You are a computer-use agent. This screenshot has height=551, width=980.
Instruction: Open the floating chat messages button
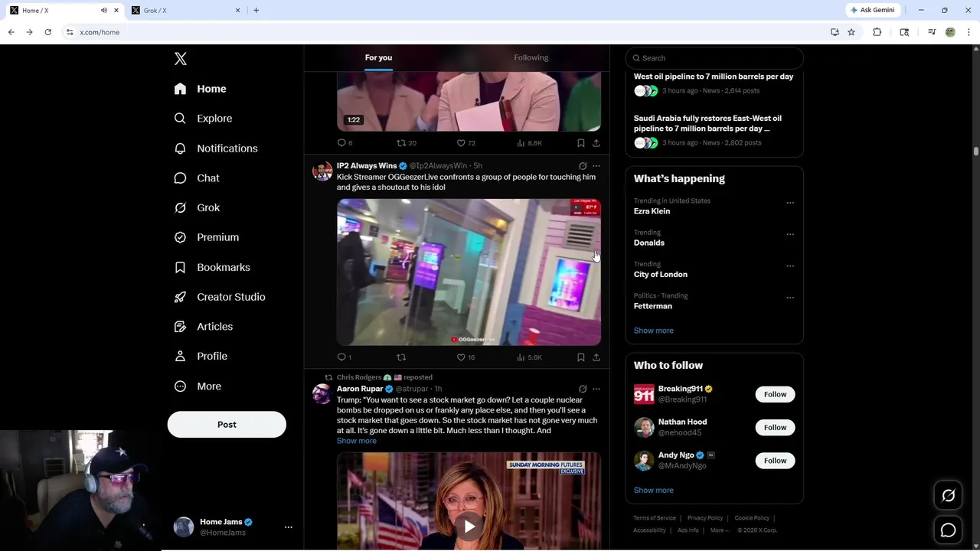tap(948, 530)
